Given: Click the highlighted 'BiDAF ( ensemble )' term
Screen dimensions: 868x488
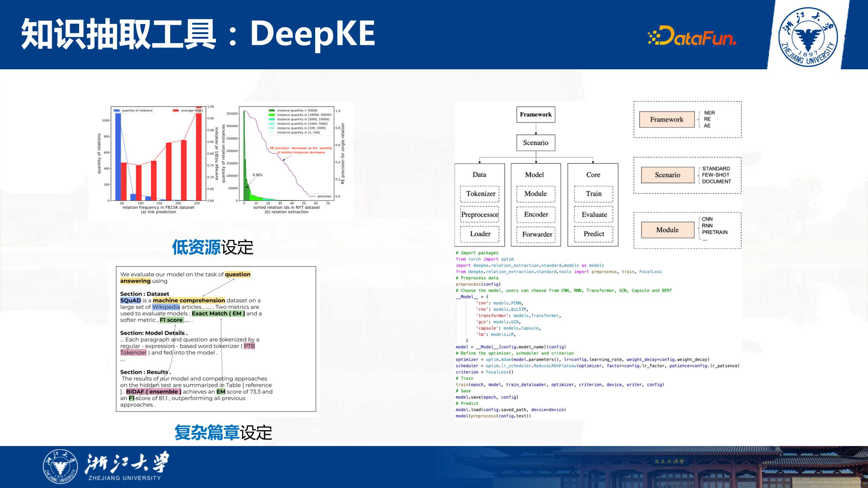Looking at the screenshot, I should [x=154, y=392].
